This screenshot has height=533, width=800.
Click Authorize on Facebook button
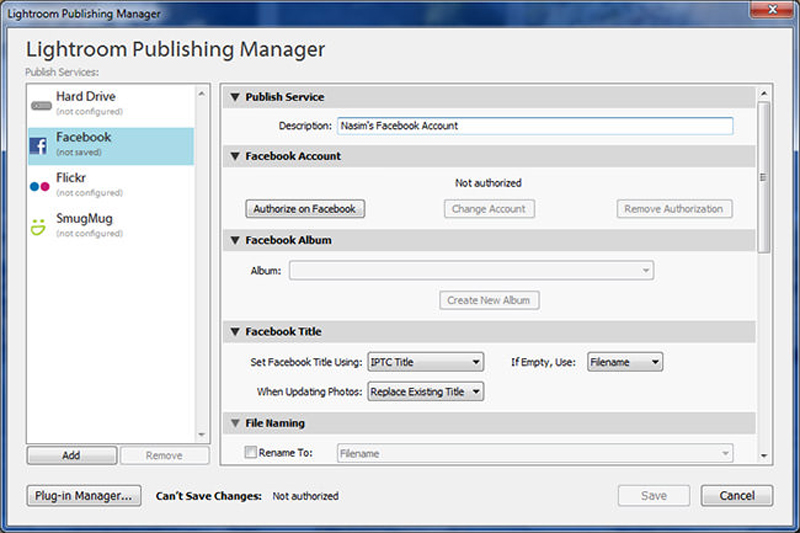click(304, 209)
